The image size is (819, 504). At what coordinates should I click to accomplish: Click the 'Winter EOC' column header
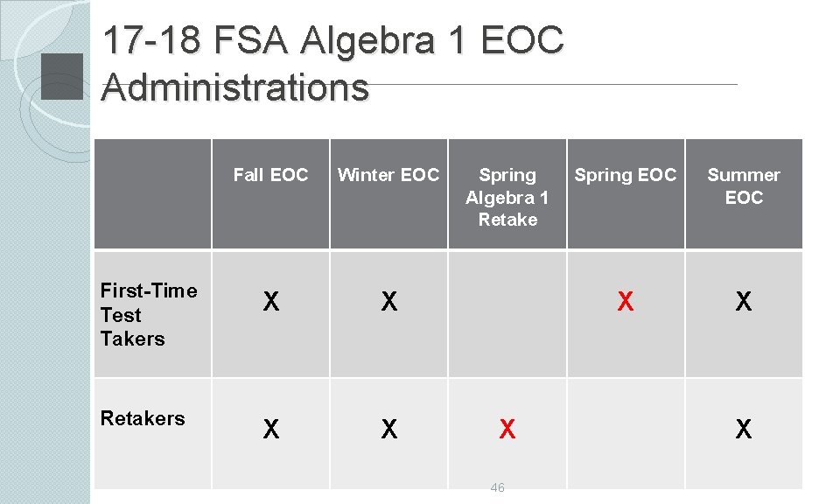(x=388, y=174)
